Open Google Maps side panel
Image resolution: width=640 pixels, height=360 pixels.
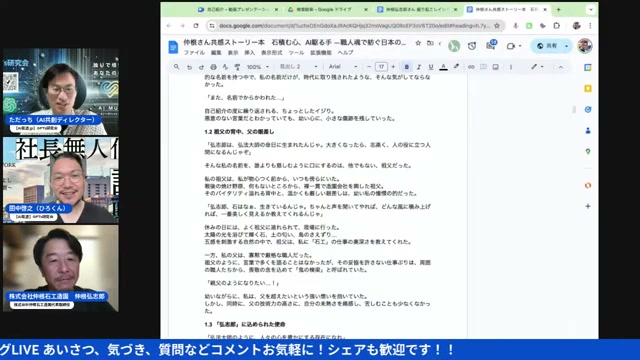588,151
